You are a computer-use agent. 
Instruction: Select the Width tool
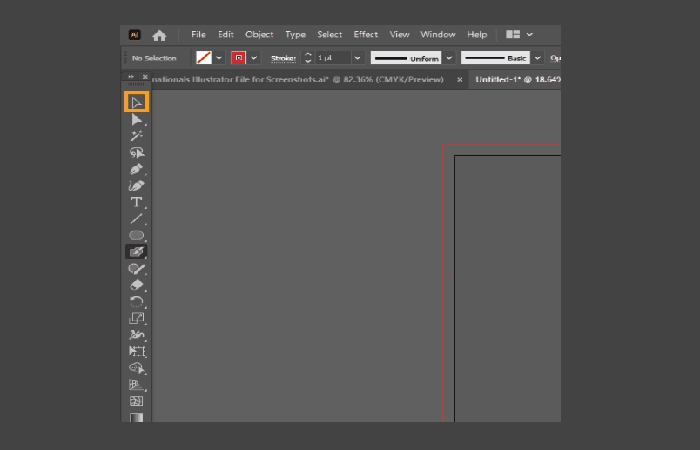click(137, 335)
